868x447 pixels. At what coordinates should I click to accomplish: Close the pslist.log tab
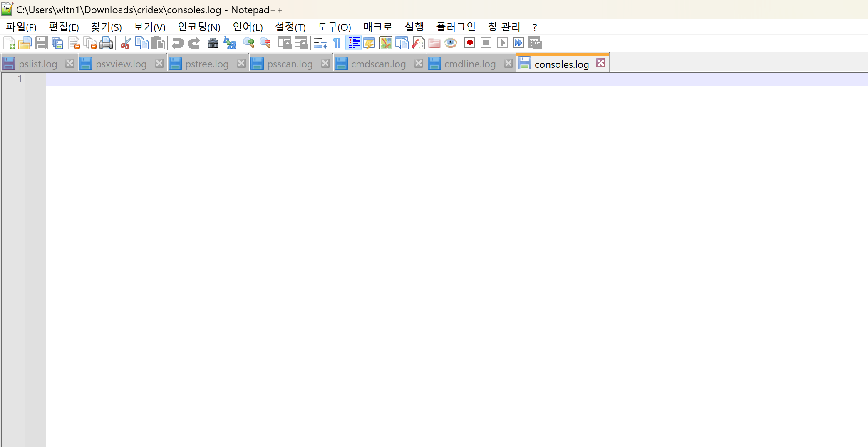pos(70,63)
